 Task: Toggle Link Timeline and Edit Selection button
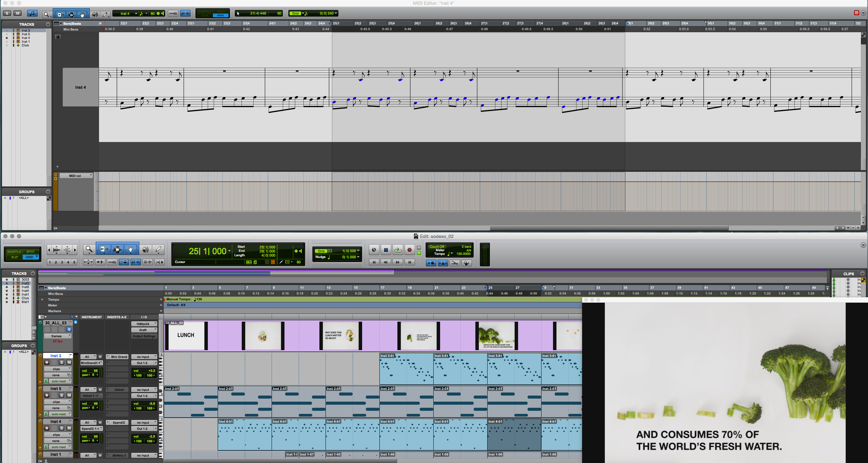[136, 262]
